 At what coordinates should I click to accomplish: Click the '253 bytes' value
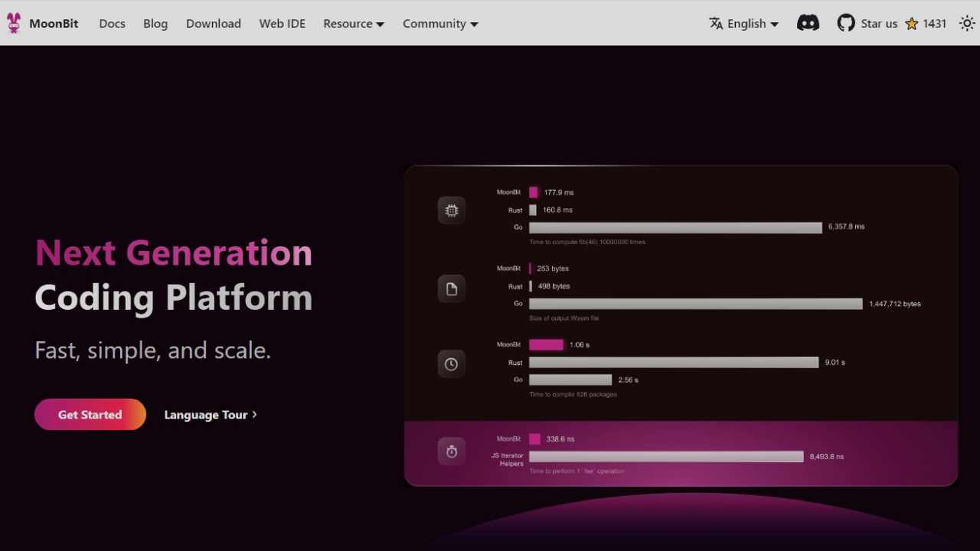click(x=553, y=269)
